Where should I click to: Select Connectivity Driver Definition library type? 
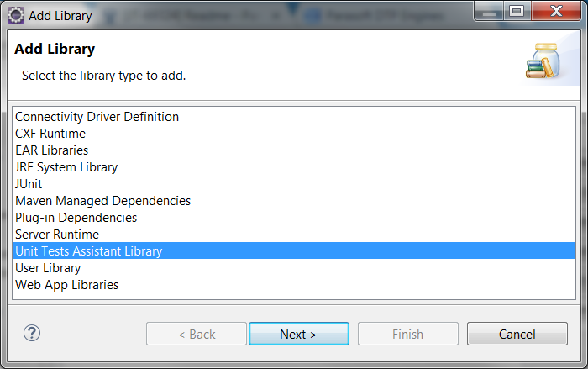pos(294,117)
